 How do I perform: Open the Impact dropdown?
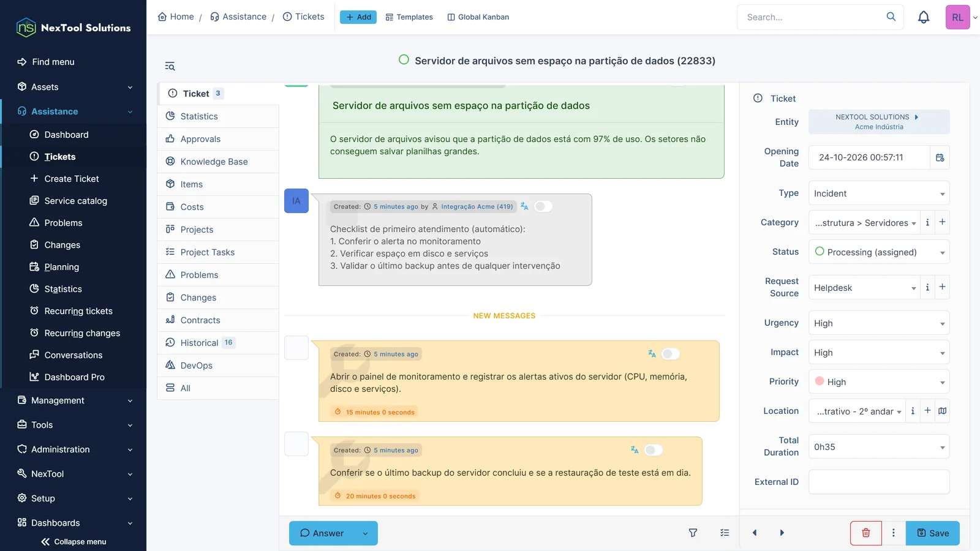[x=879, y=353]
